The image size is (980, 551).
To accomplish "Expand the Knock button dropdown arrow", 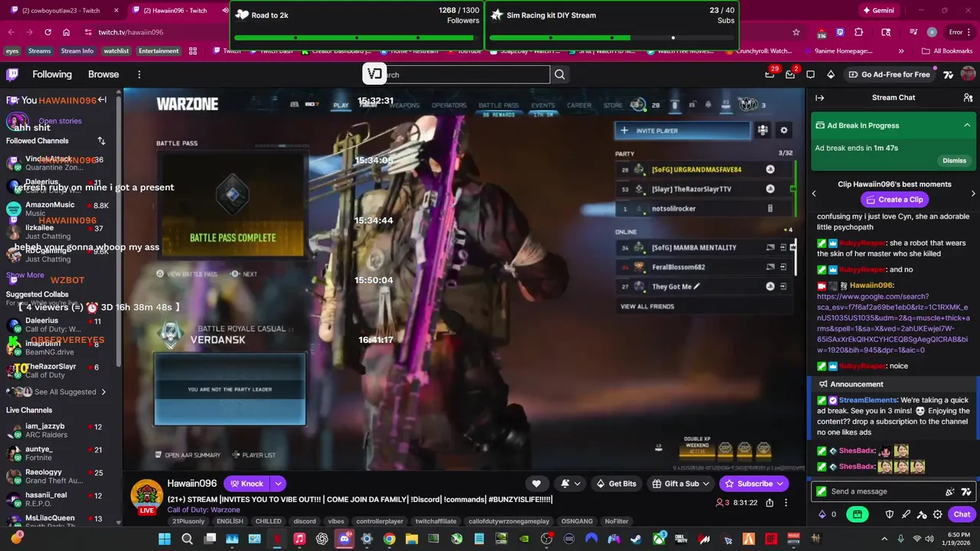I will coord(278,484).
